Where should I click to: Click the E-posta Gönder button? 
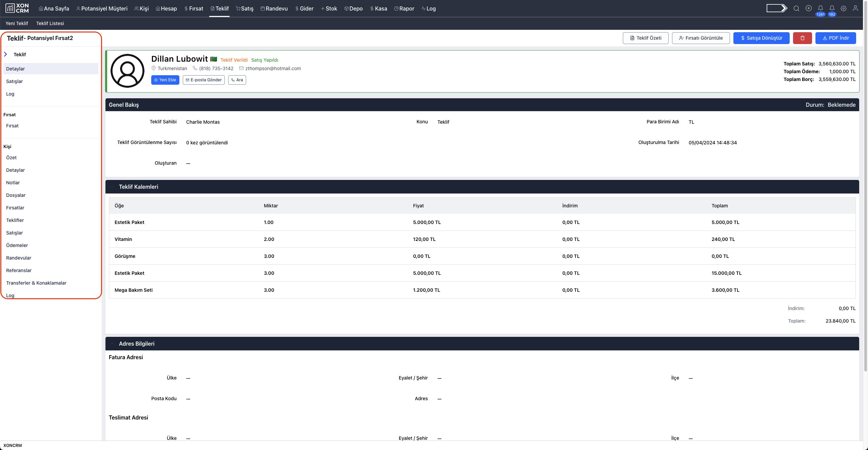click(x=203, y=80)
